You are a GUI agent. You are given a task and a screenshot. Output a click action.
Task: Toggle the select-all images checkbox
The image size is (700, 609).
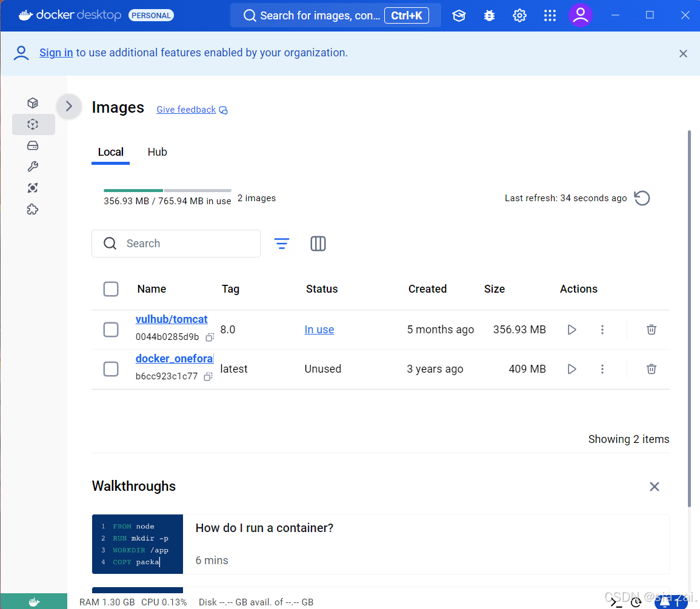(111, 289)
